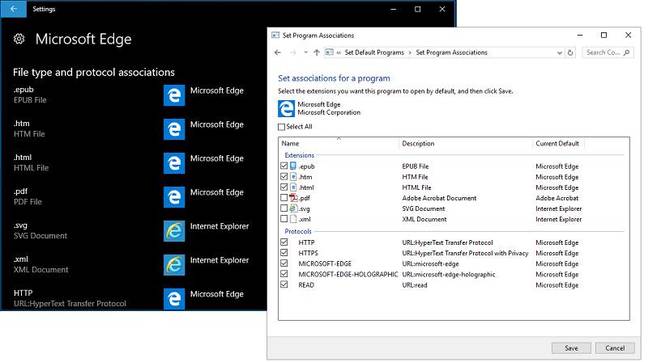648x362 pixels.
Task: Maximize the Set Program Associations window
Action: 604,35
